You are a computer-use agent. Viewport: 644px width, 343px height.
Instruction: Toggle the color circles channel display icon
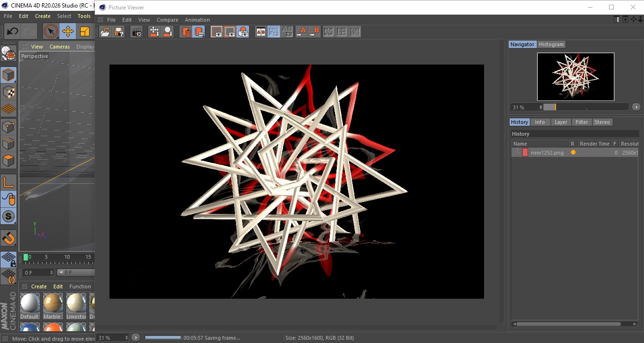(243, 32)
